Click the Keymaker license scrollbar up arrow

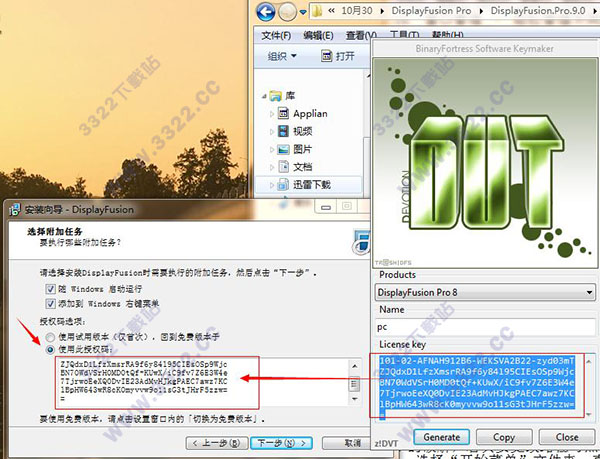pyautogui.click(x=589, y=361)
